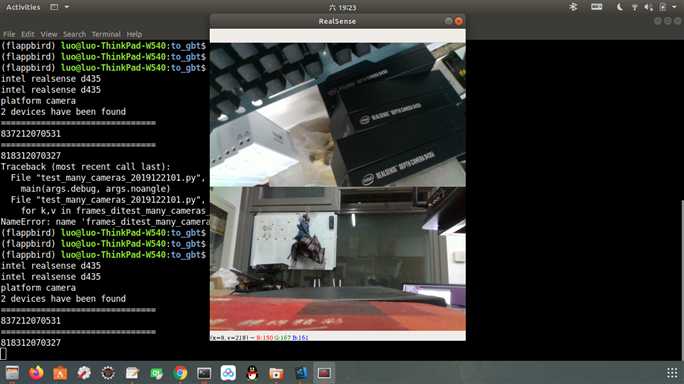Viewport: 684px width, 384px height.
Task: Toggle the night light moon indicator
Action: (619, 7)
